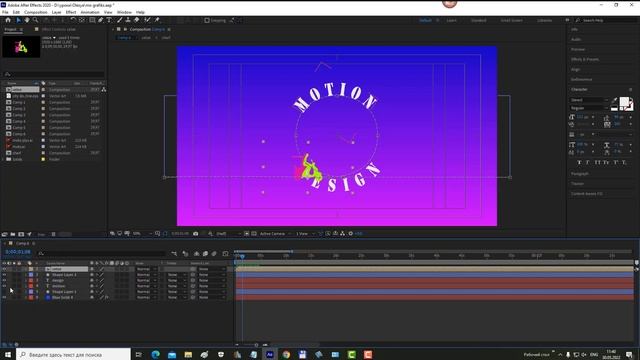Open the Animation menu
The image size is (640, 360).
point(90,12)
